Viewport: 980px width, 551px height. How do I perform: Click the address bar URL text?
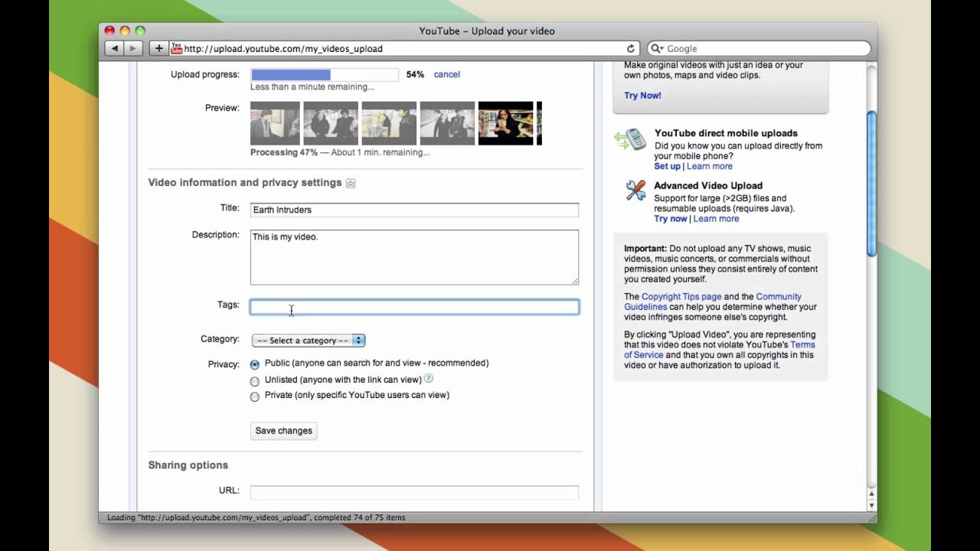click(x=283, y=48)
